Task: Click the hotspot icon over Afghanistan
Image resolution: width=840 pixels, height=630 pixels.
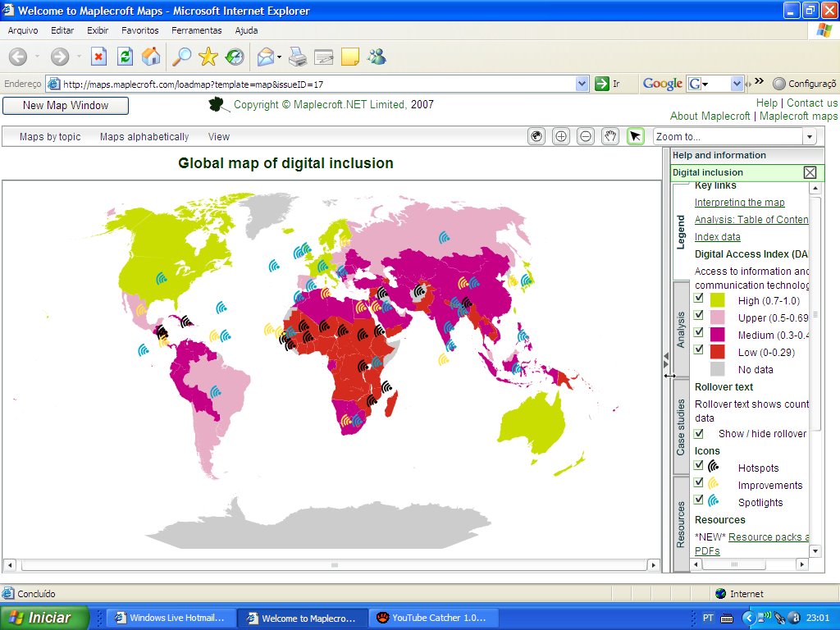Action: (x=419, y=291)
